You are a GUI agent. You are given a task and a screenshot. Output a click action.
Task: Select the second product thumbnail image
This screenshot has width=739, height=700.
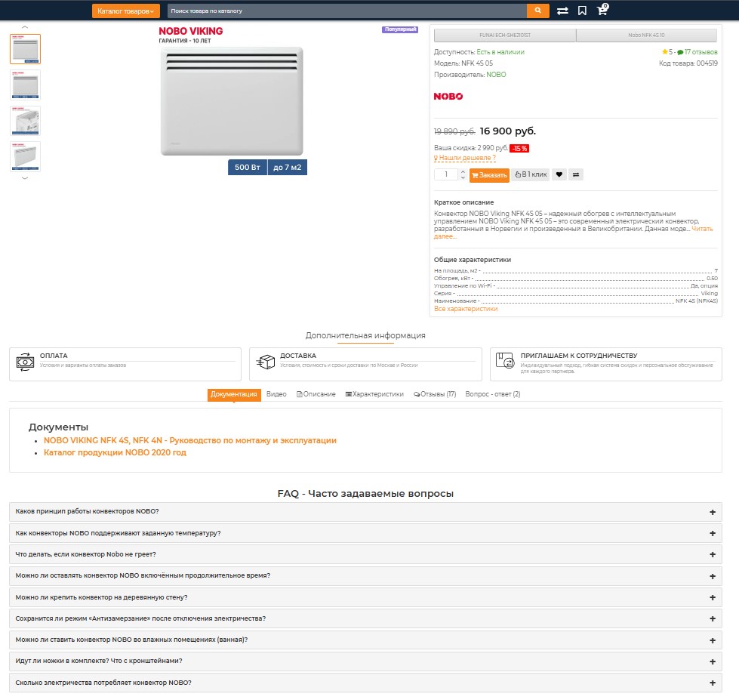[25, 85]
